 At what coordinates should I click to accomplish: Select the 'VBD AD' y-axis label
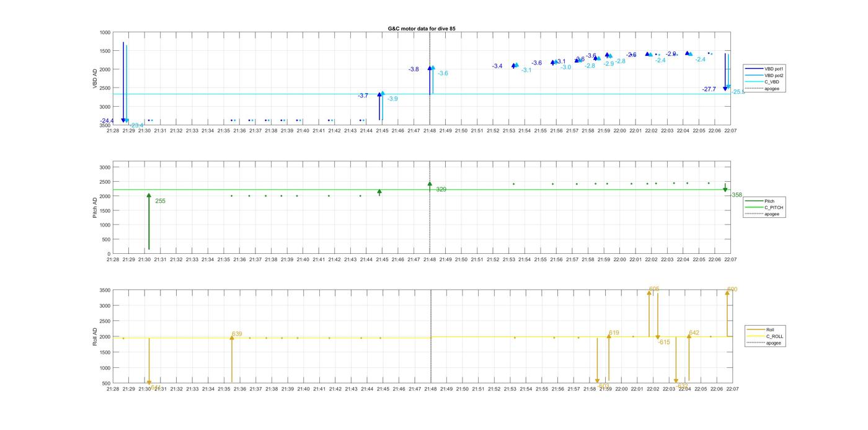[95, 78]
